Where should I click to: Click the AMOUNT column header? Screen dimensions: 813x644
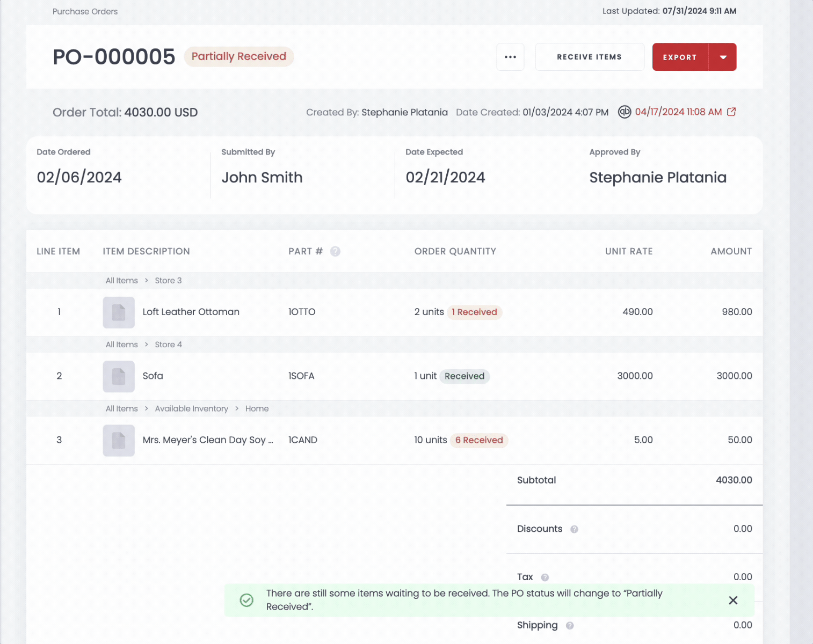point(731,251)
